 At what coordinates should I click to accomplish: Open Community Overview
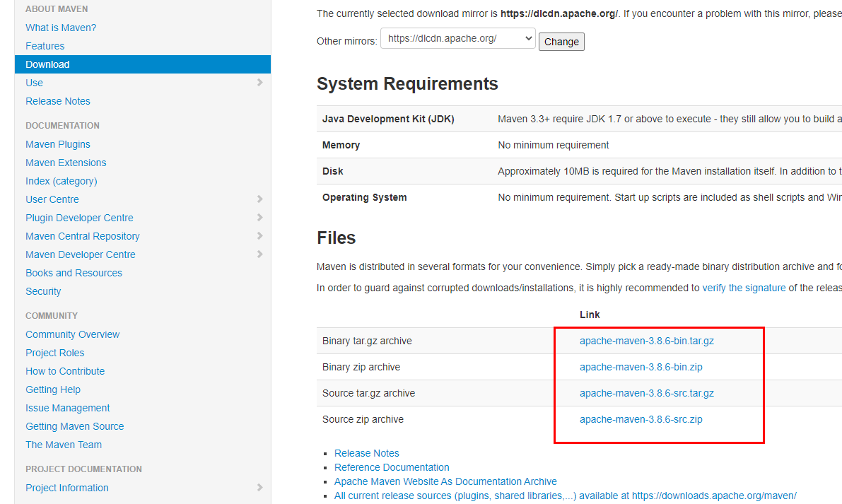(x=73, y=334)
